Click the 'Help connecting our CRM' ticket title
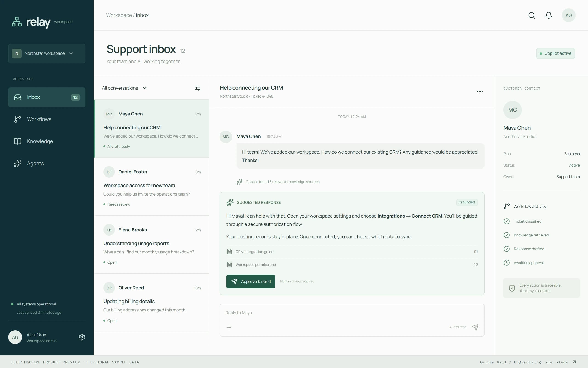Screen dimensions: 588x368 click(251, 88)
